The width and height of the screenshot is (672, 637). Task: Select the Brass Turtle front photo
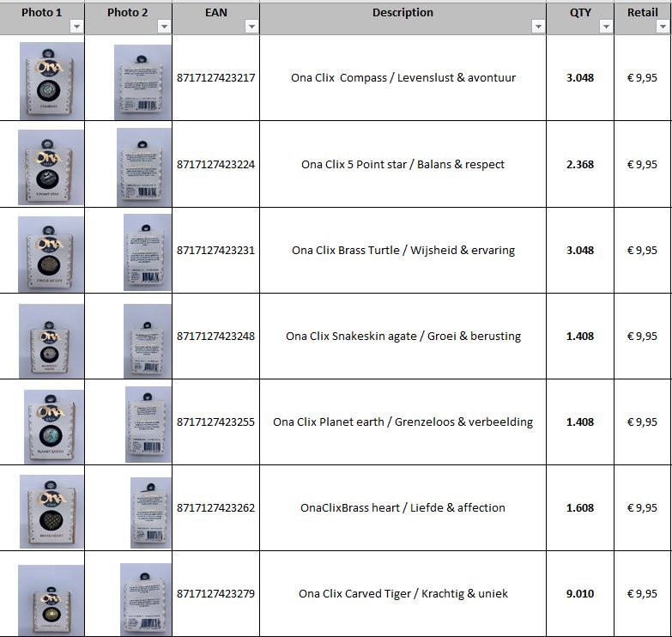click(x=51, y=254)
